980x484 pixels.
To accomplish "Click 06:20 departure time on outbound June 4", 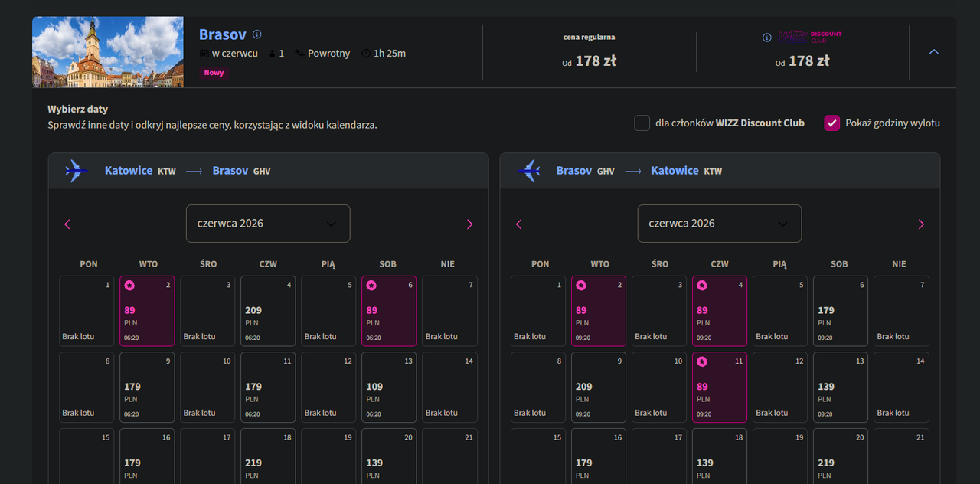I will click(253, 338).
